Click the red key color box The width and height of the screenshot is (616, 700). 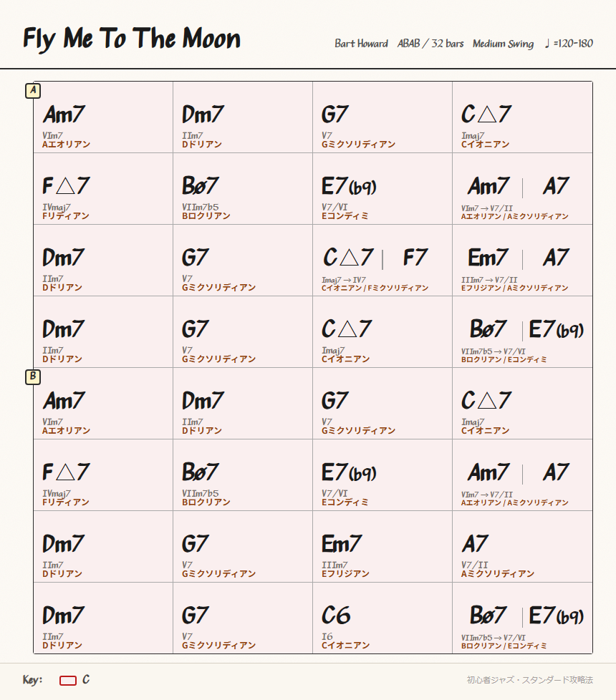coord(68,681)
